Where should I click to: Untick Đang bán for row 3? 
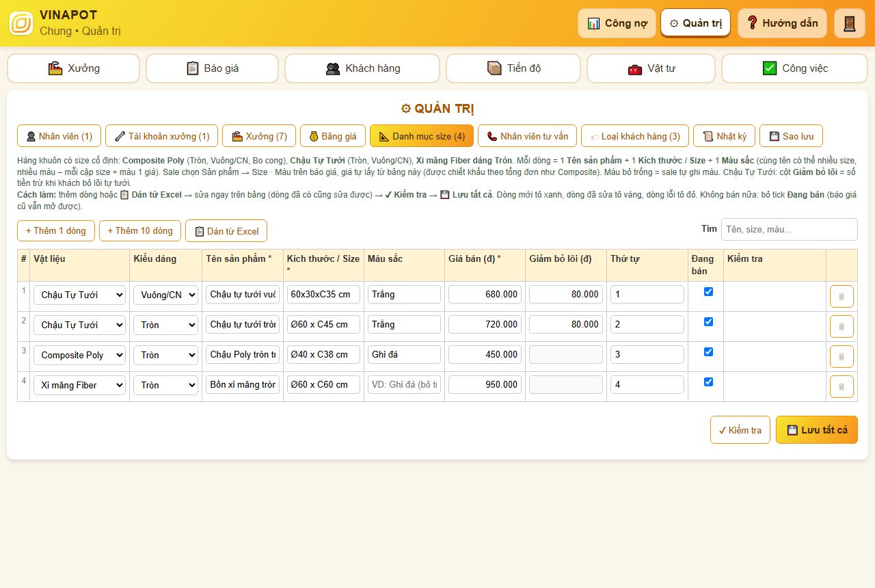[708, 351]
